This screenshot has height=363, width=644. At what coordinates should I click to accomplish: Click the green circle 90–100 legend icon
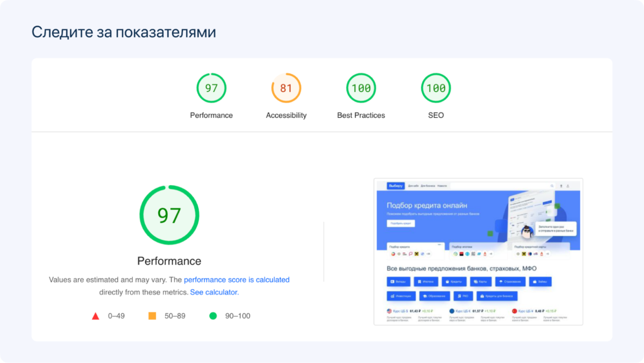tap(213, 316)
